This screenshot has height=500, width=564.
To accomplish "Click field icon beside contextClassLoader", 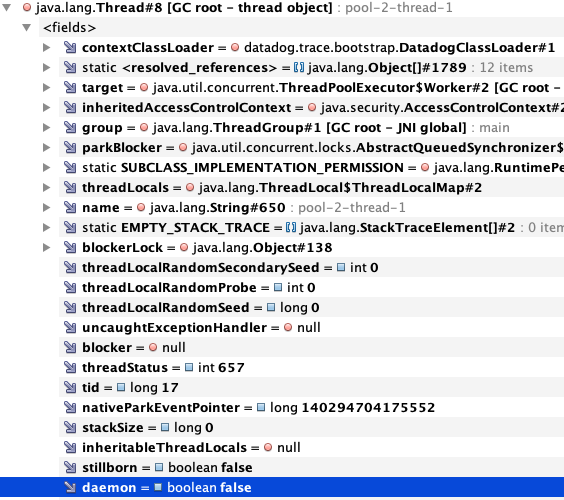I will (70, 47).
